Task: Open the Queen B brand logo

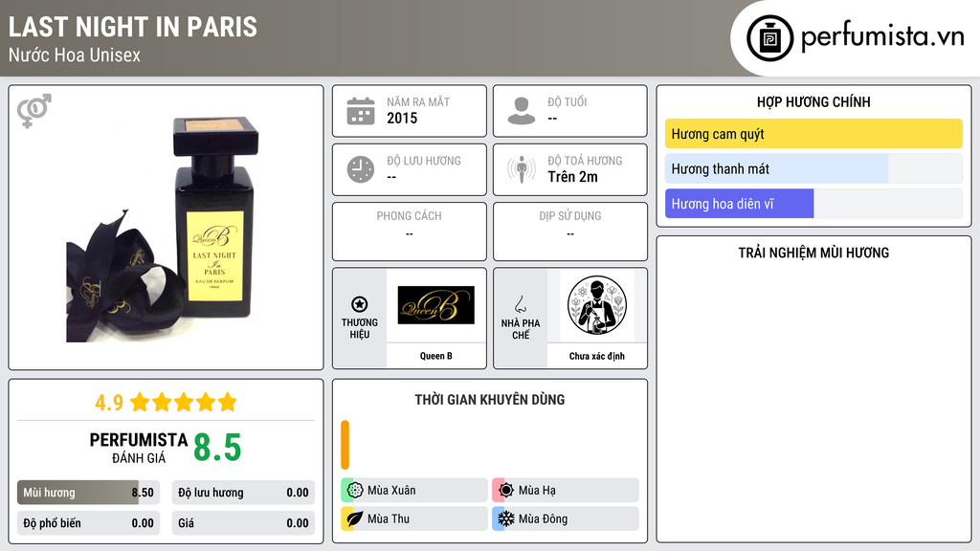Action: pyautogui.click(x=436, y=305)
